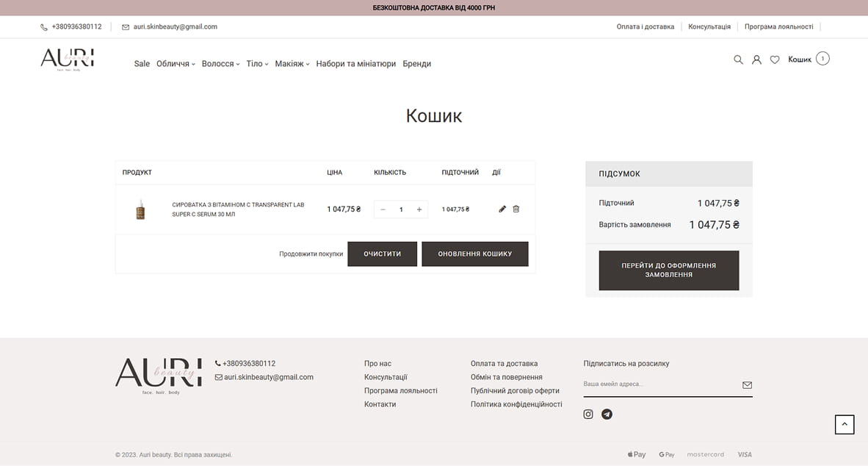Click the pencil edit icon for serum

click(502, 209)
